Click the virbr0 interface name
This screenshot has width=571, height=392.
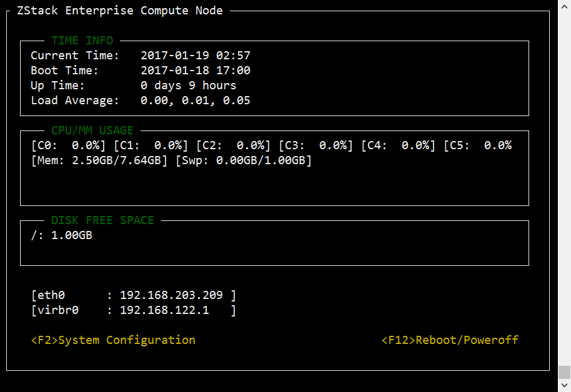point(58,310)
